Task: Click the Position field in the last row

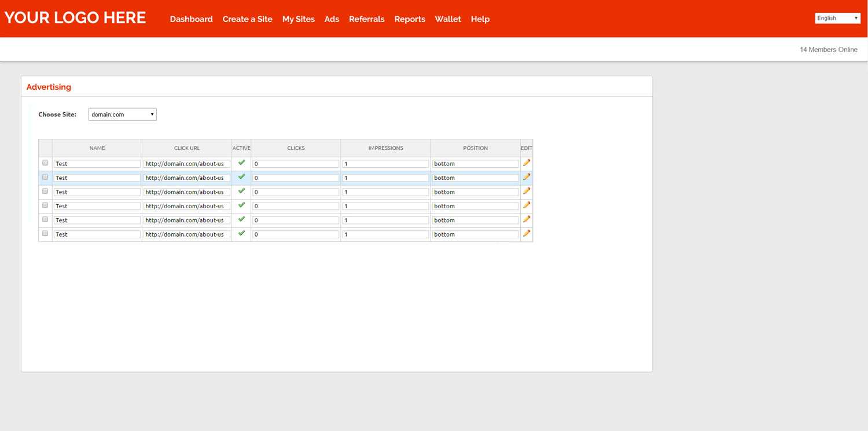Action: 476,234
